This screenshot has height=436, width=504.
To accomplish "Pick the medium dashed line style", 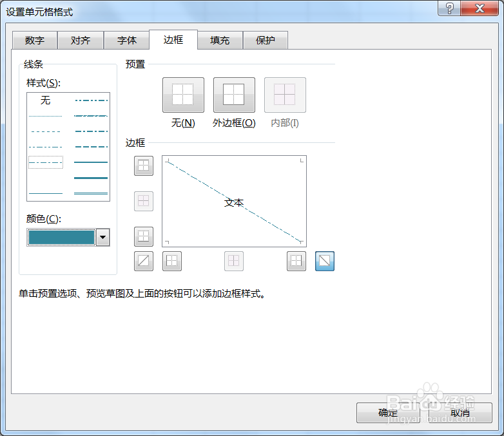I will [x=91, y=146].
